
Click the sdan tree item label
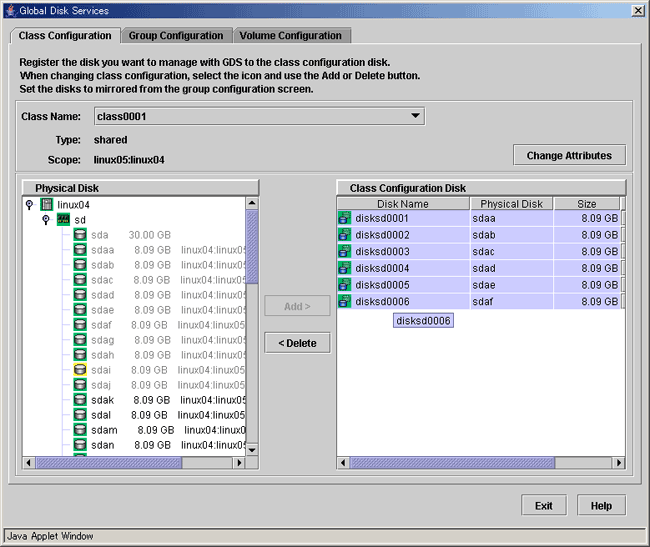[x=102, y=445]
